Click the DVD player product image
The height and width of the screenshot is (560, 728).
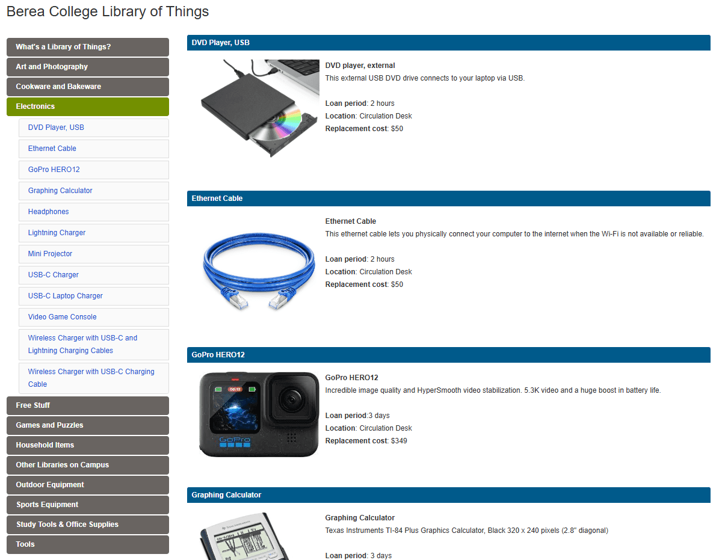coord(259,109)
